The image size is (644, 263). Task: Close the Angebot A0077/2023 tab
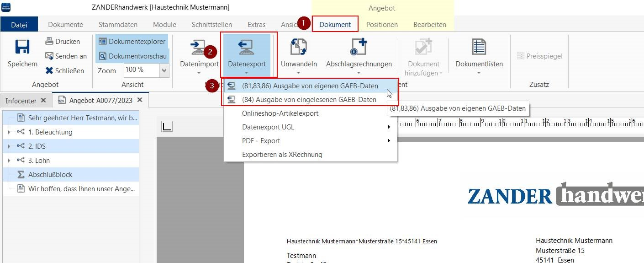140,100
